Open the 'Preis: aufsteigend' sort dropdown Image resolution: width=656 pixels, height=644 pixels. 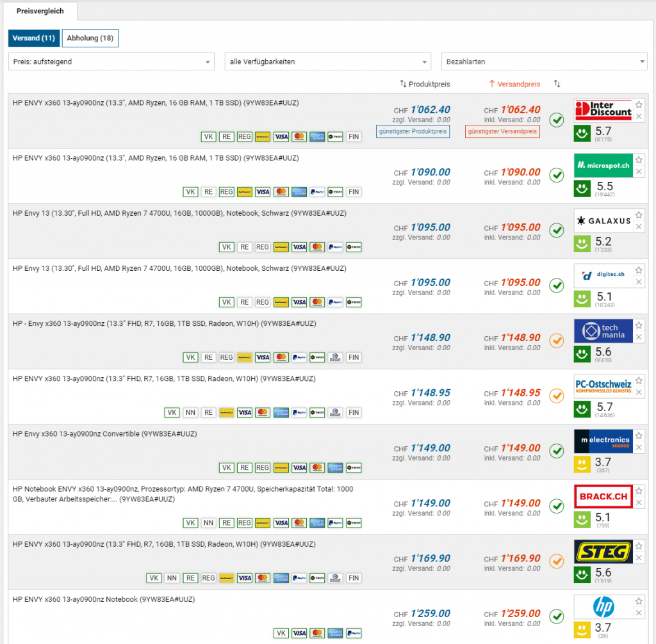click(111, 61)
